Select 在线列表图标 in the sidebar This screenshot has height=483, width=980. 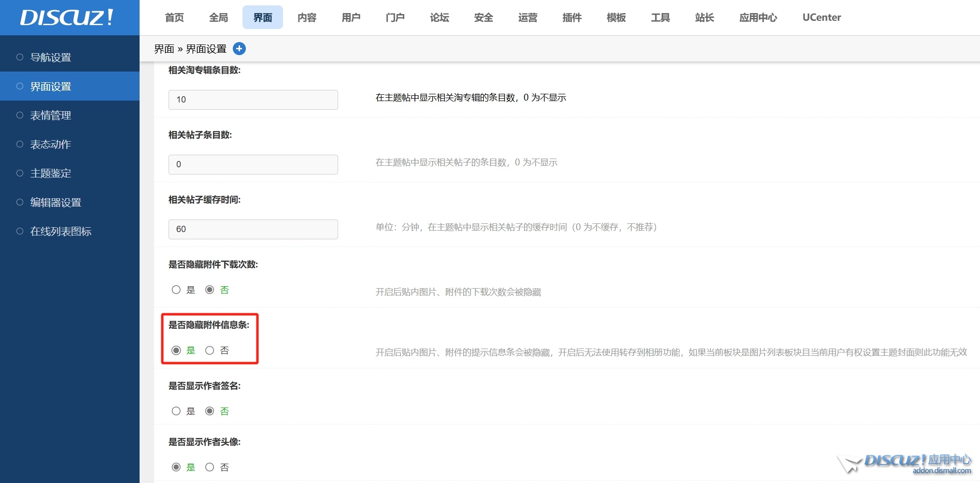(61, 232)
